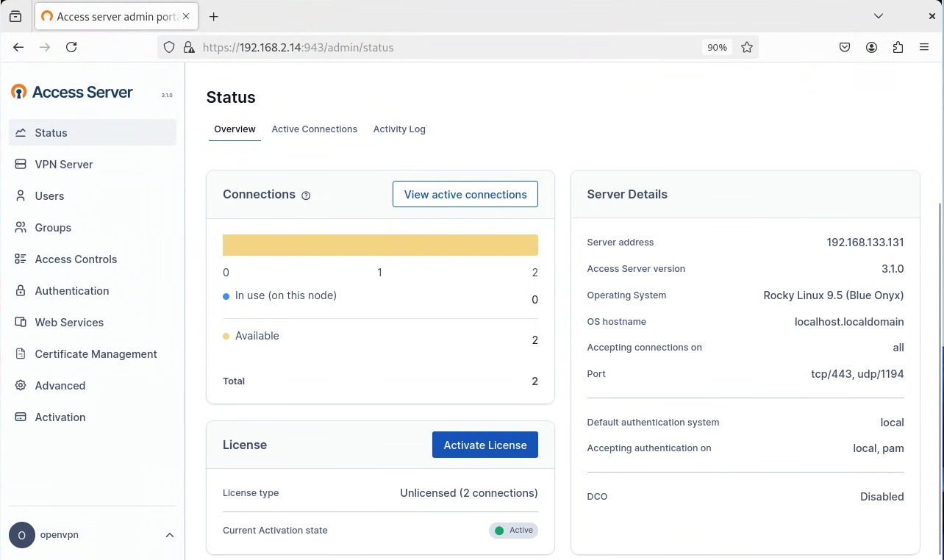Open the Advanced menu item

tap(93, 386)
